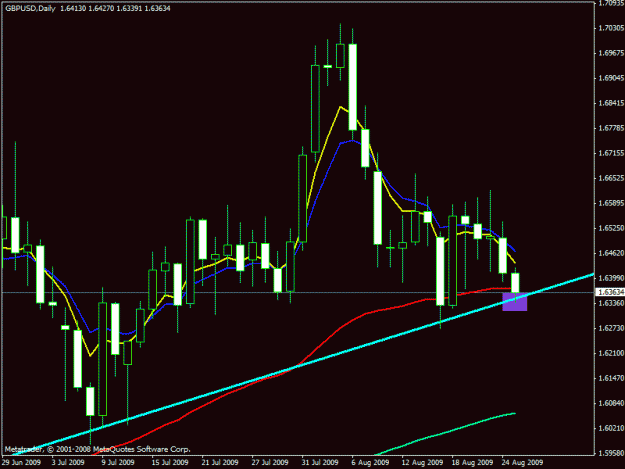Click the 1.69045 price axis label
Viewport: 625px width, 469px height.
click(611, 78)
